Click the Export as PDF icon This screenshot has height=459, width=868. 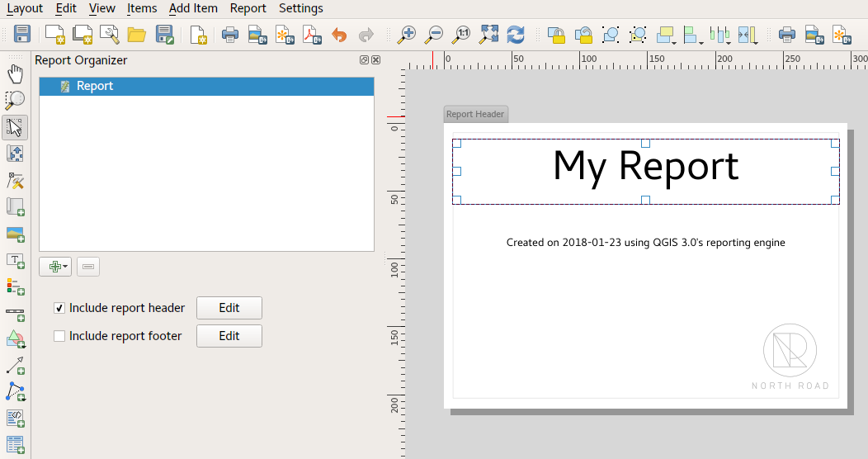pos(312,35)
